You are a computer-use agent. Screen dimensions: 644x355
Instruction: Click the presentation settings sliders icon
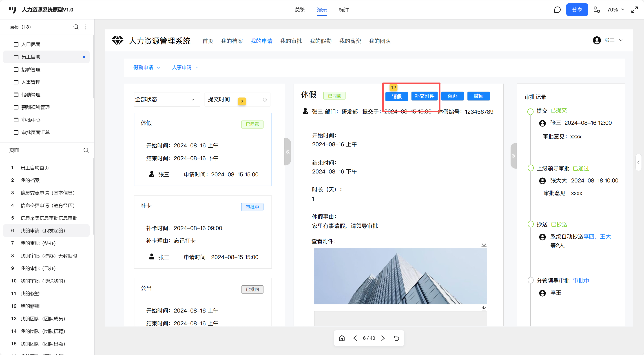597,10
